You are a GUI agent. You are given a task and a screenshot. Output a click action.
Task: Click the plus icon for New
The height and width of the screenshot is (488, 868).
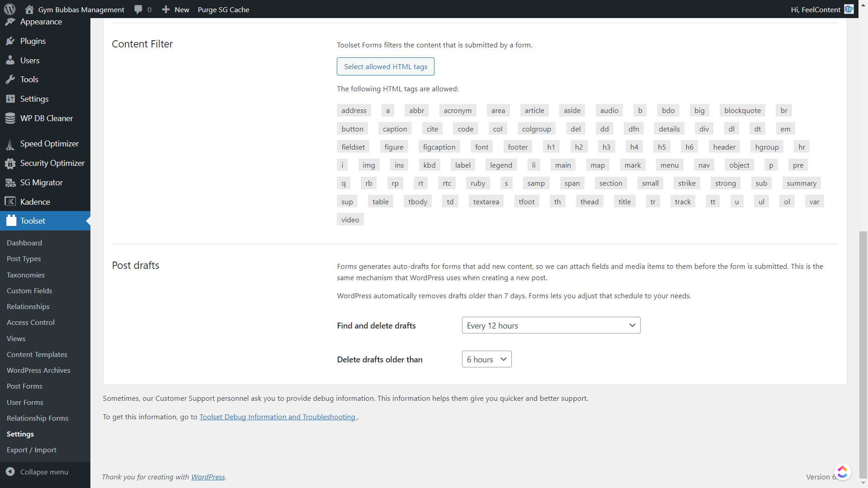tap(166, 9)
